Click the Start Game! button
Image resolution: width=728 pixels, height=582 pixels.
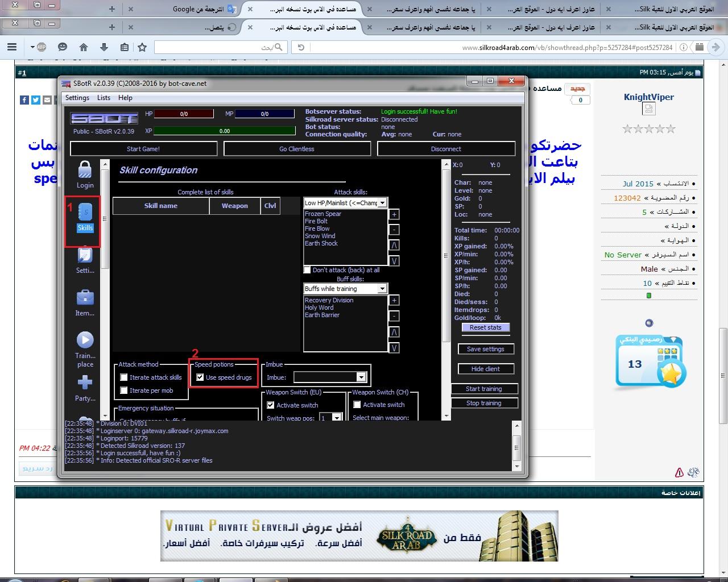tap(143, 149)
